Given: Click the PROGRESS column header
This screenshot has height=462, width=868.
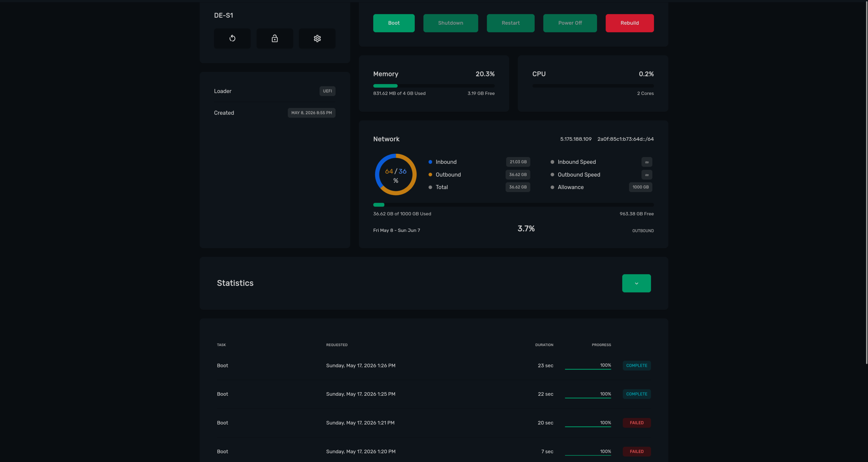Looking at the screenshot, I should 601,345.
